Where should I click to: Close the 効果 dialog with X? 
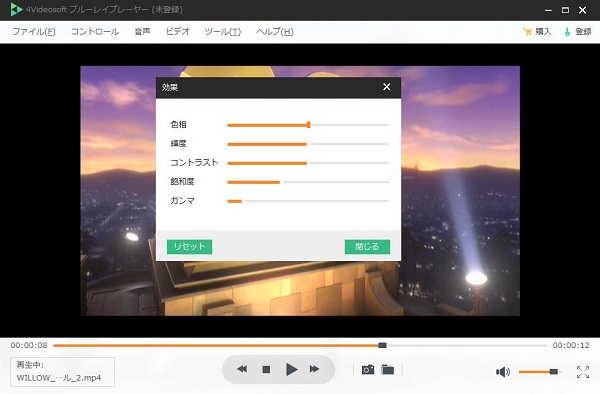(x=386, y=87)
